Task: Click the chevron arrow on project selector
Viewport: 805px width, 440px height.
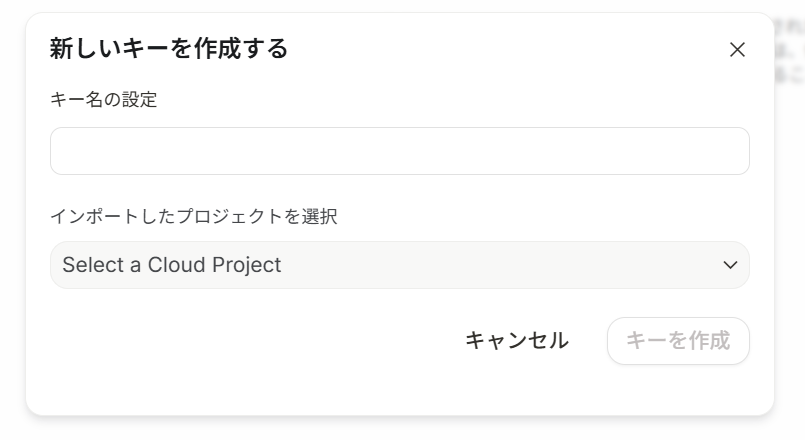Action: 730,265
